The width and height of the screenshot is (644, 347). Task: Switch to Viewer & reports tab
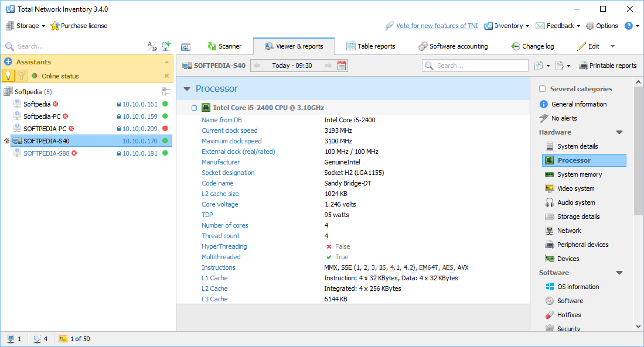click(294, 46)
